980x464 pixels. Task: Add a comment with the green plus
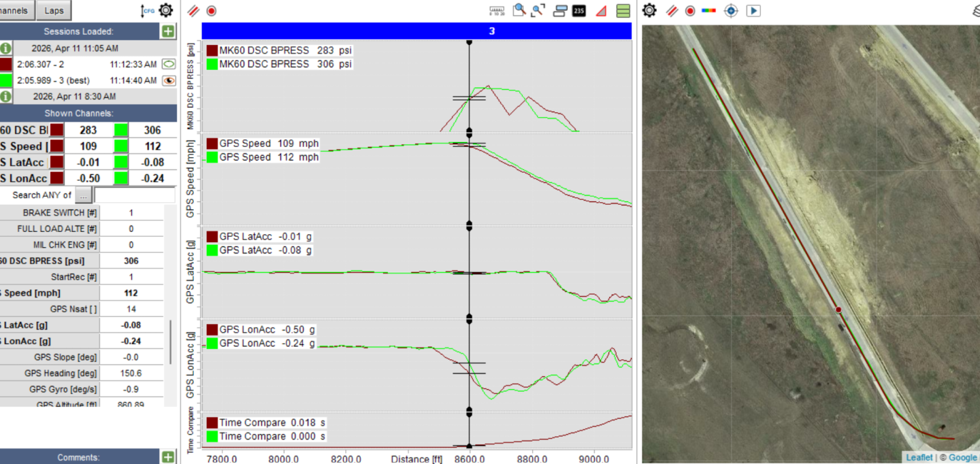pyautogui.click(x=168, y=457)
